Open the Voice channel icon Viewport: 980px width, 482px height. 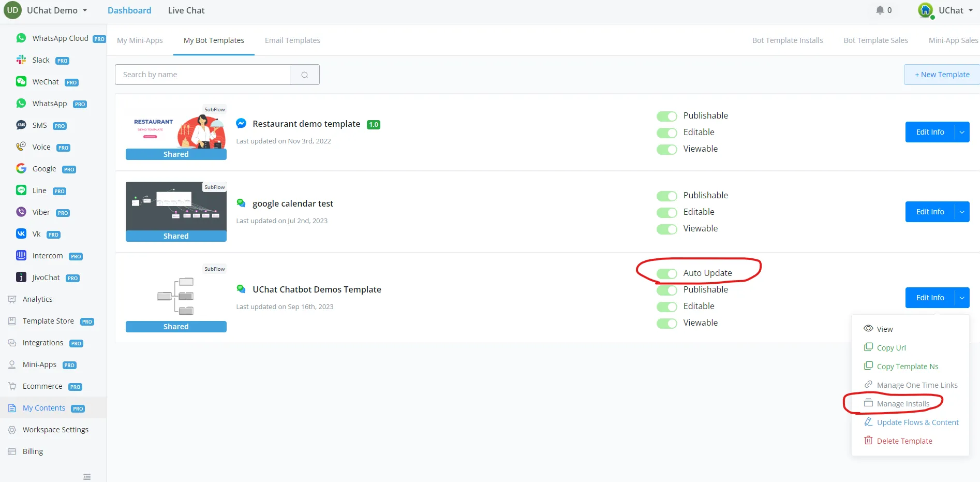(x=21, y=147)
